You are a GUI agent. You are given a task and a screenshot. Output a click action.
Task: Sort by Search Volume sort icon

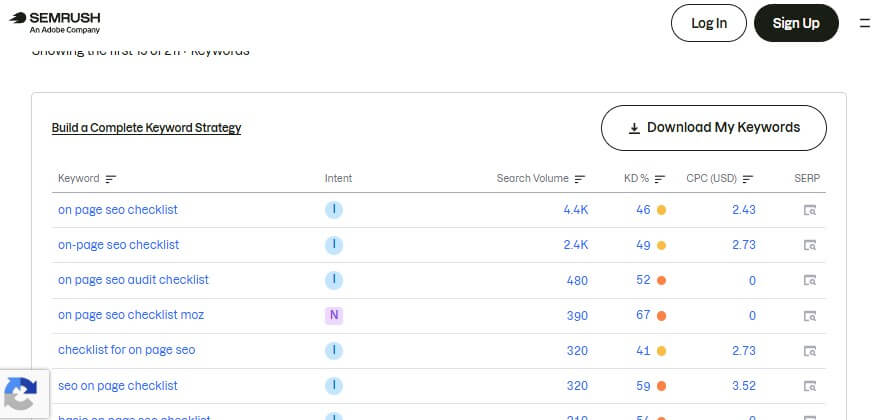[x=580, y=179]
